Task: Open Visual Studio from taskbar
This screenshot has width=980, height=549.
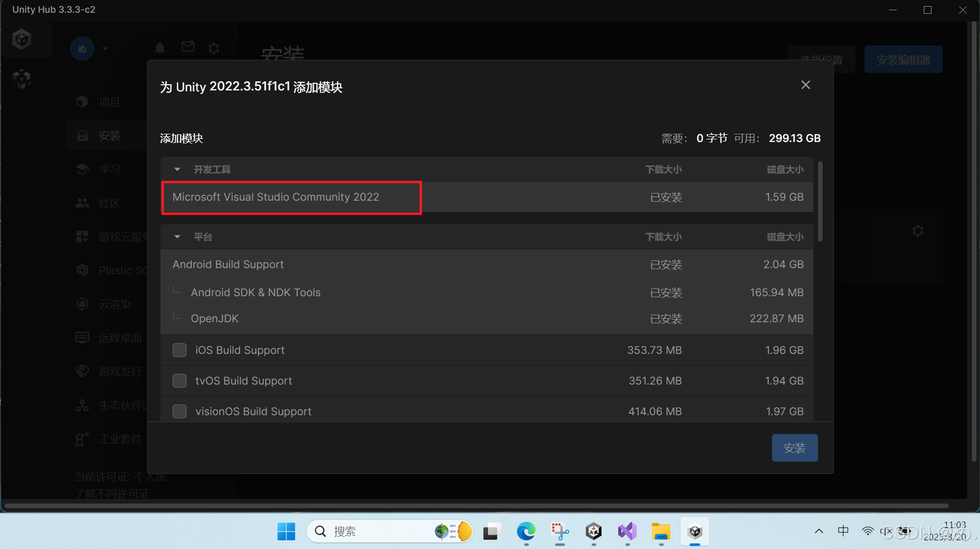Action: (x=627, y=531)
